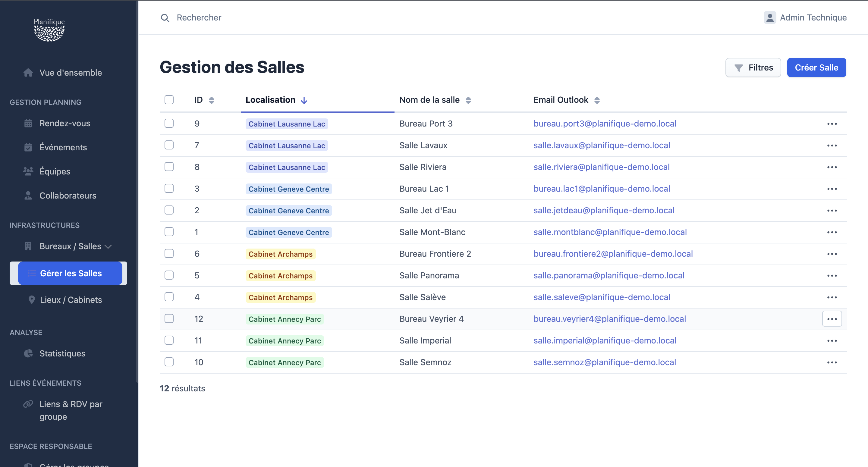The width and height of the screenshot is (868, 467).
Task: Click Cabinet Annecy Parc badge on Salle Imperial row
Action: 285,341
